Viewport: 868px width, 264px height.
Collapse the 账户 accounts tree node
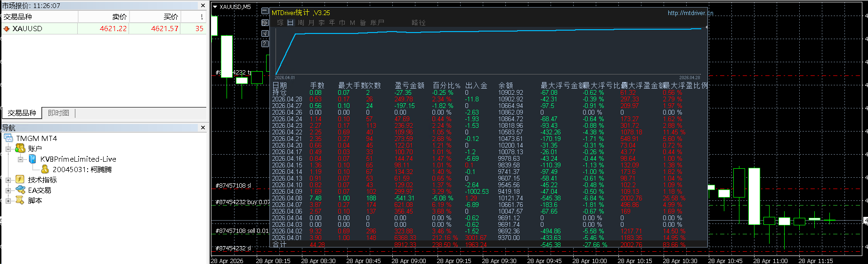point(8,149)
